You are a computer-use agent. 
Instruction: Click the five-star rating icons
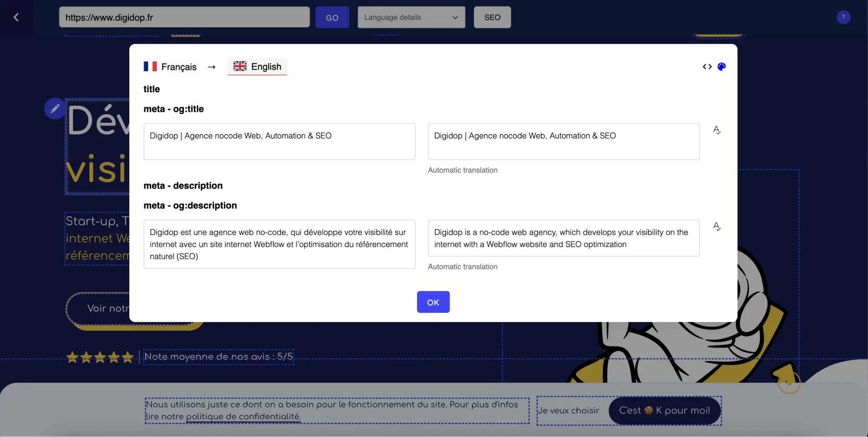[x=100, y=357]
